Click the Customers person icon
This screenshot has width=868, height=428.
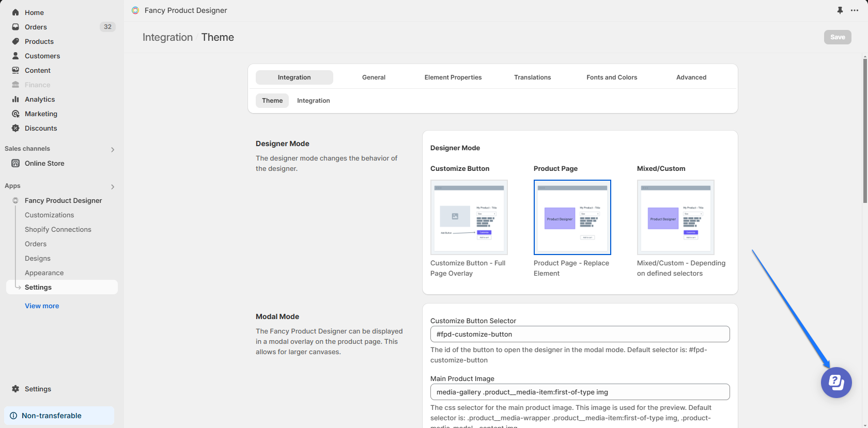coord(16,56)
